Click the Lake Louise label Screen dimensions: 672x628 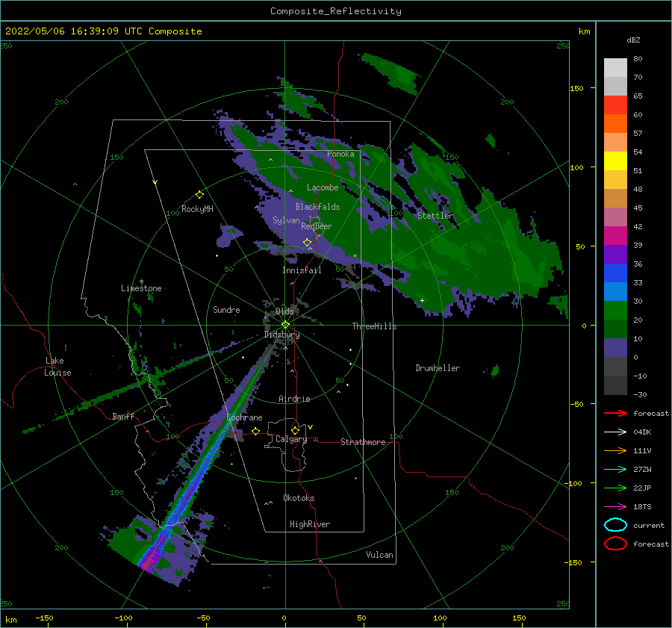(x=57, y=367)
